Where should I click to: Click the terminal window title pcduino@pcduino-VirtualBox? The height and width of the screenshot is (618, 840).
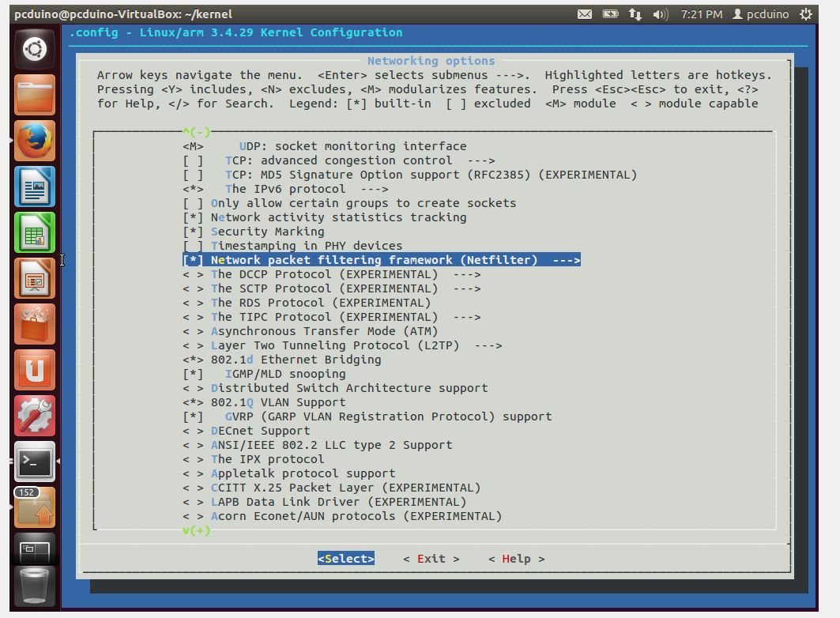click(x=123, y=14)
